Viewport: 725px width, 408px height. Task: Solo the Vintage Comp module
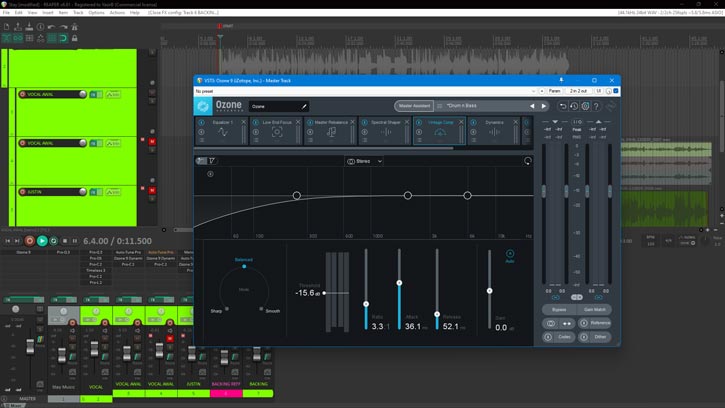(x=419, y=132)
